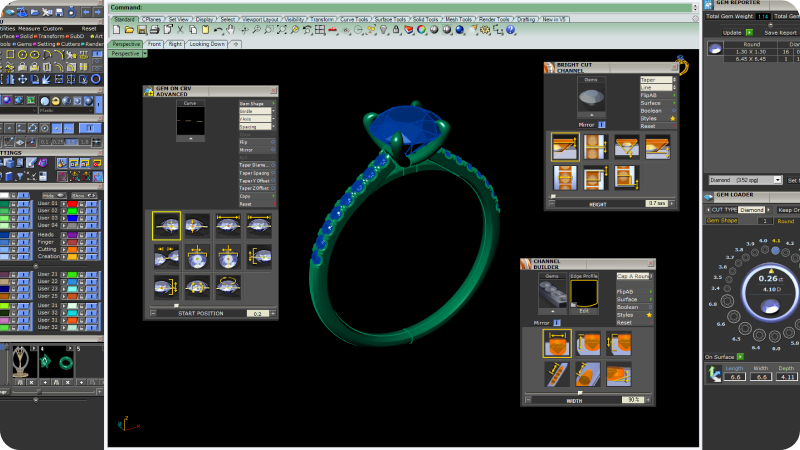Click Styles in Bright Cut Channel
Screen dimensions: 800x450
tap(658, 118)
